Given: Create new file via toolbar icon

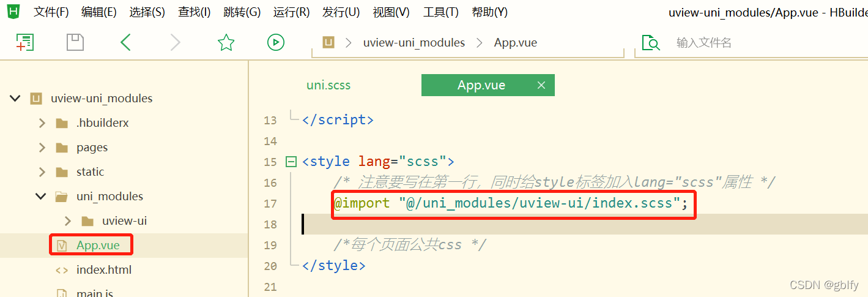Looking at the screenshot, I should coord(24,42).
